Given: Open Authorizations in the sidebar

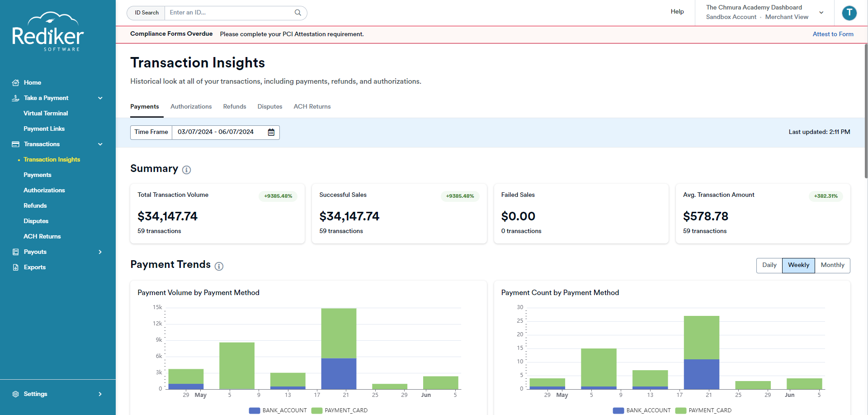Looking at the screenshot, I should pos(44,191).
